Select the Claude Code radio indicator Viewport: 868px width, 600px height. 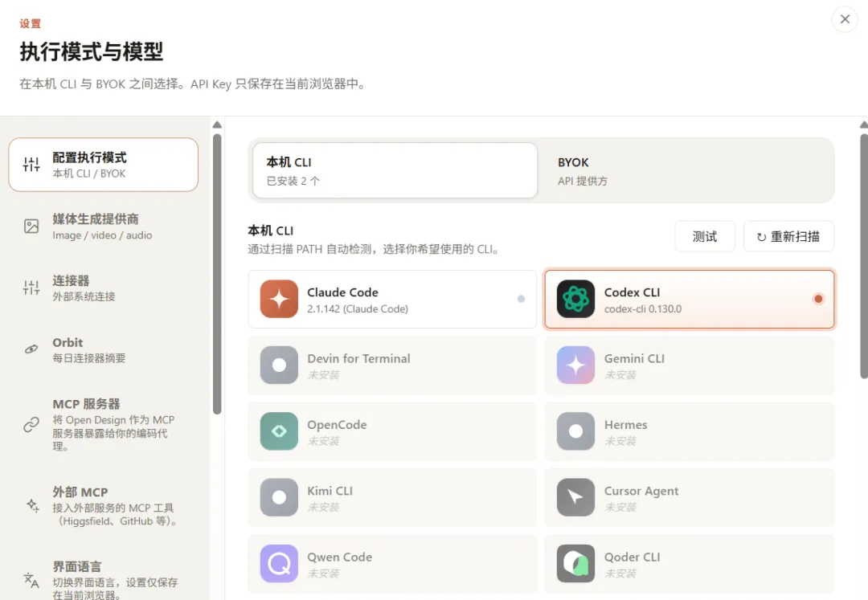pyautogui.click(x=521, y=299)
